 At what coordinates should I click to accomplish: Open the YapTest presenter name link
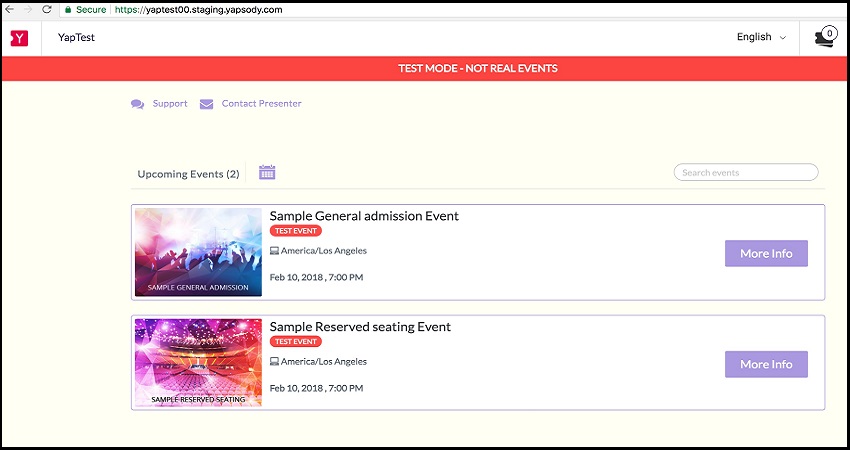pyautogui.click(x=76, y=37)
